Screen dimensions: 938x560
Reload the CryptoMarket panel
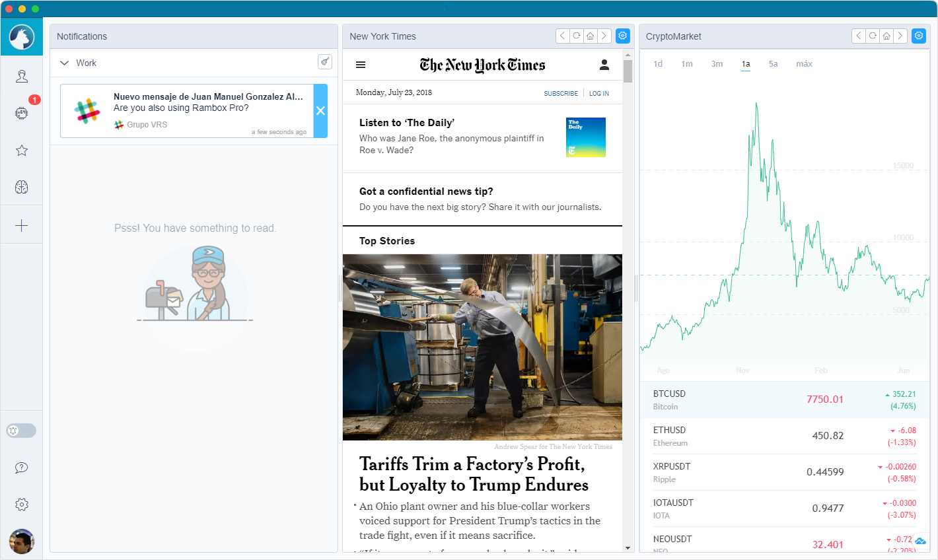coord(872,36)
